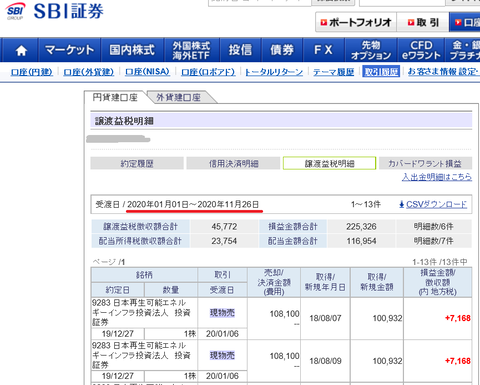The height and width of the screenshot is (385, 480).
Task: Open the 債券 menu
Action: click(x=282, y=50)
